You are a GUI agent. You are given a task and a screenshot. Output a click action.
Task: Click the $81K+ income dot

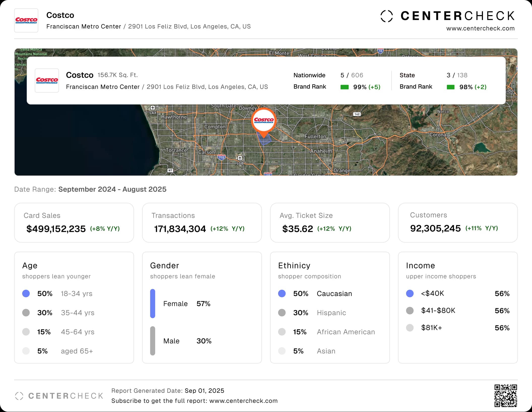click(410, 328)
